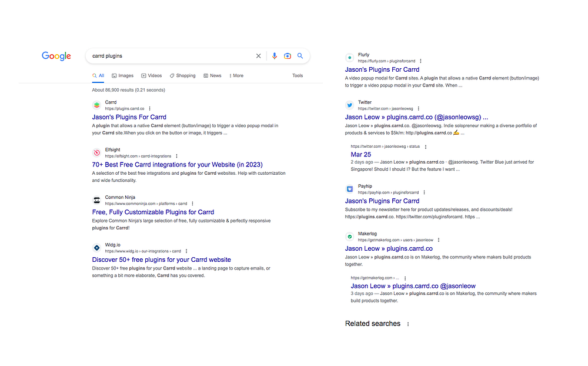Open three-dot menu for Mar 25 status result
Screen dimensions: 588x366
(x=426, y=147)
